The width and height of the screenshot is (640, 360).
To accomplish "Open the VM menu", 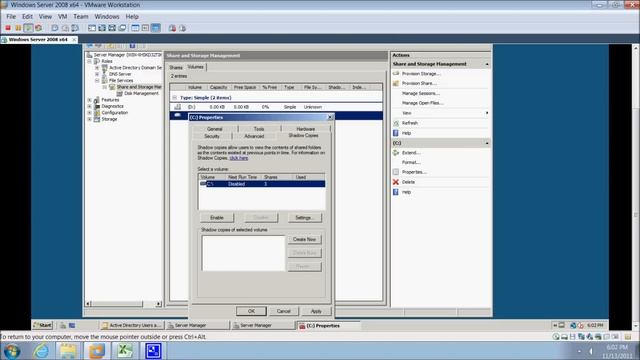I will point(62,16).
